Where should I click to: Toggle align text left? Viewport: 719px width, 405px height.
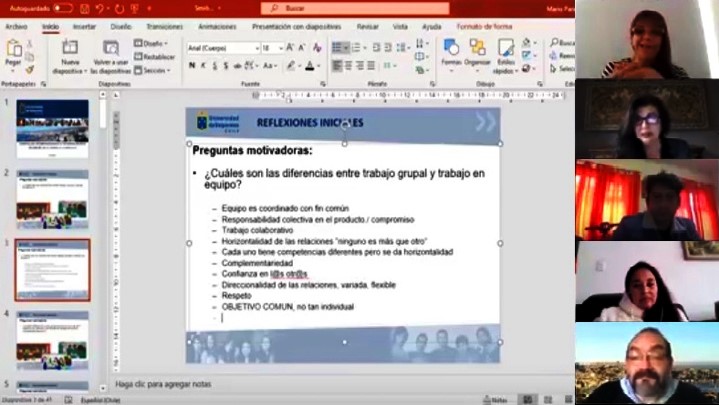[x=337, y=66]
